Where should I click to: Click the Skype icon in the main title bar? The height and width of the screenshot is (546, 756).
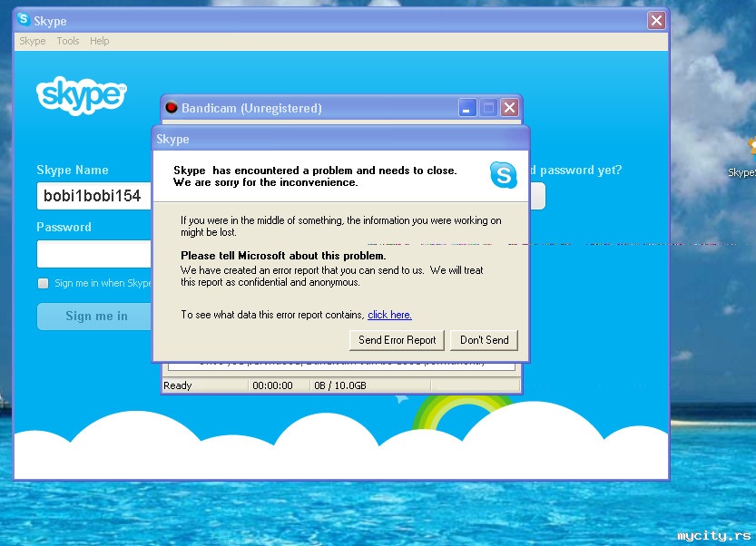pyautogui.click(x=24, y=19)
